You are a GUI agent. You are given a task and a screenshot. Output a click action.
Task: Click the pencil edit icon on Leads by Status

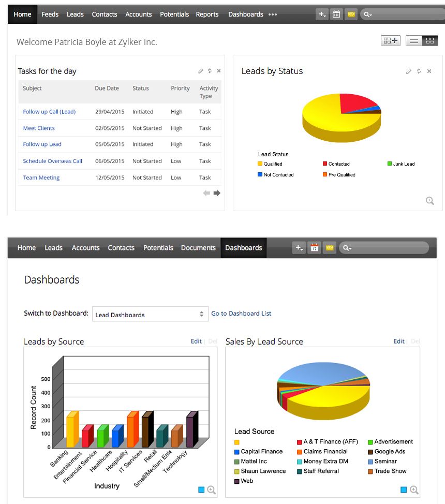click(x=408, y=71)
